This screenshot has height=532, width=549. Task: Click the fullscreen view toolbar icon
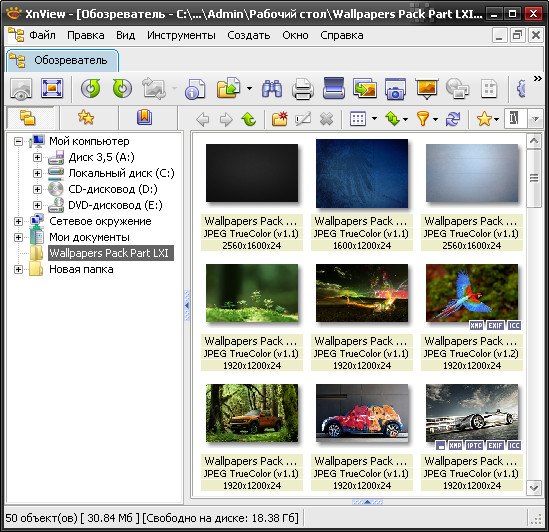[52, 88]
